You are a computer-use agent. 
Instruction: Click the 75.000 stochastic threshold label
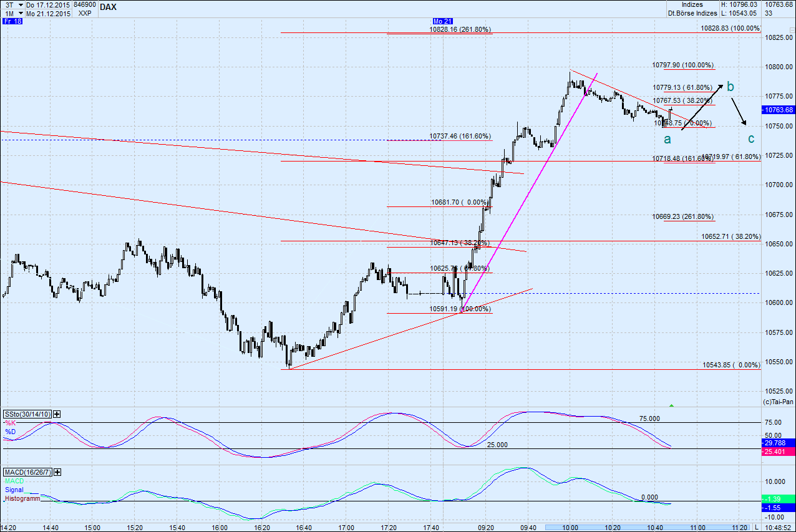click(x=649, y=419)
